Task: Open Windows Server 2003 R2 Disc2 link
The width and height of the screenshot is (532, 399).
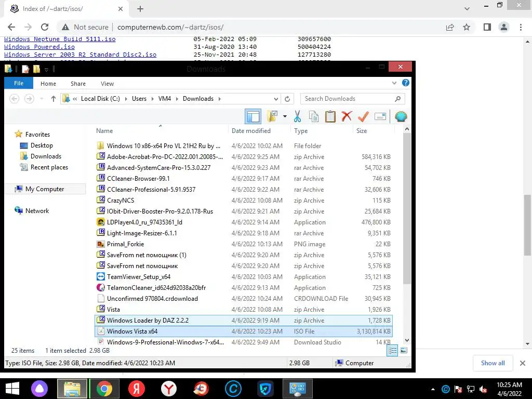Action: [80, 55]
